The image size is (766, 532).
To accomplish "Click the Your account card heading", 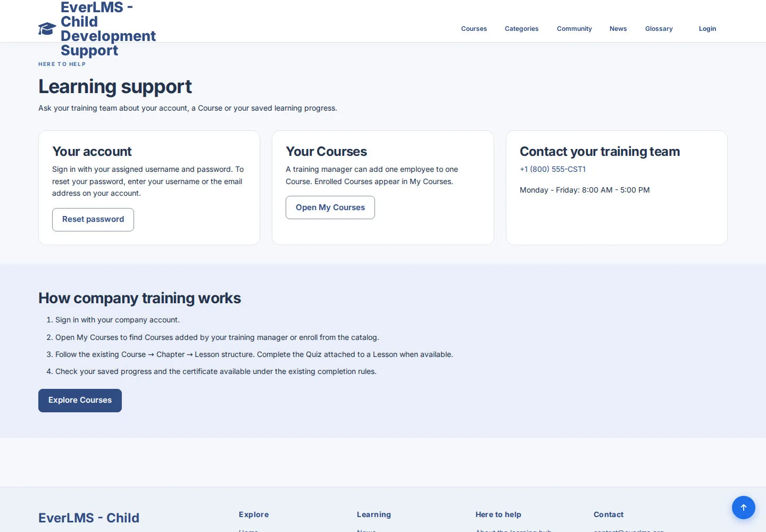I will coord(92,152).
